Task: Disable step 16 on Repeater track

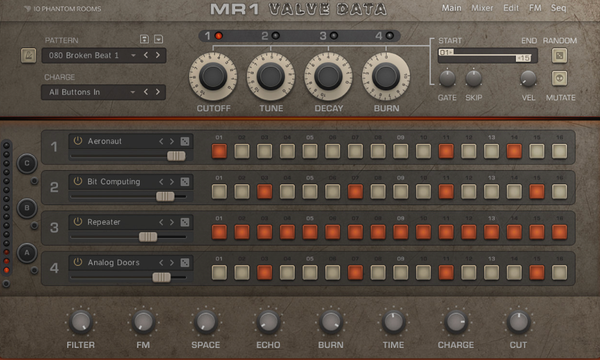Action: (559, 232)
